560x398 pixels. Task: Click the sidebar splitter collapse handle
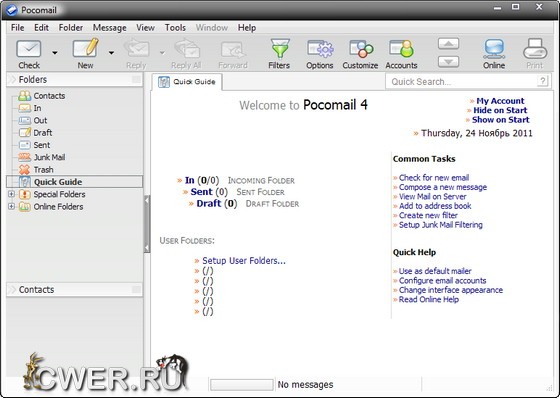(147, 224)
